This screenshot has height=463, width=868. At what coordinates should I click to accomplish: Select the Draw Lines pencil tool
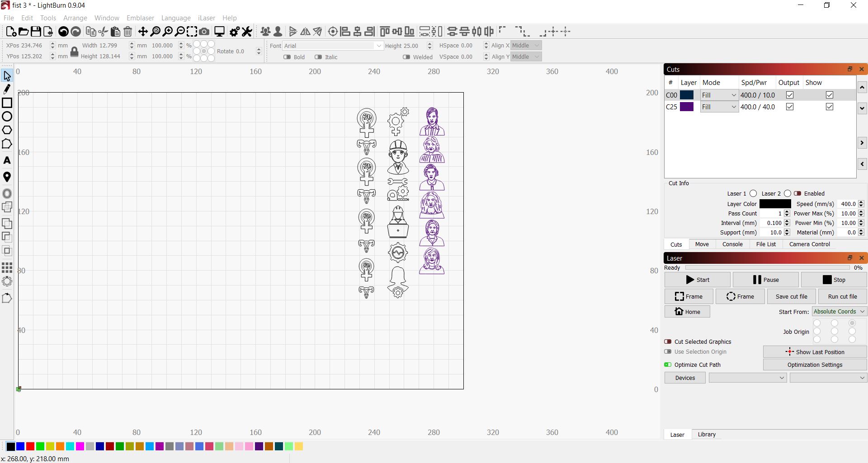point(7,89)
